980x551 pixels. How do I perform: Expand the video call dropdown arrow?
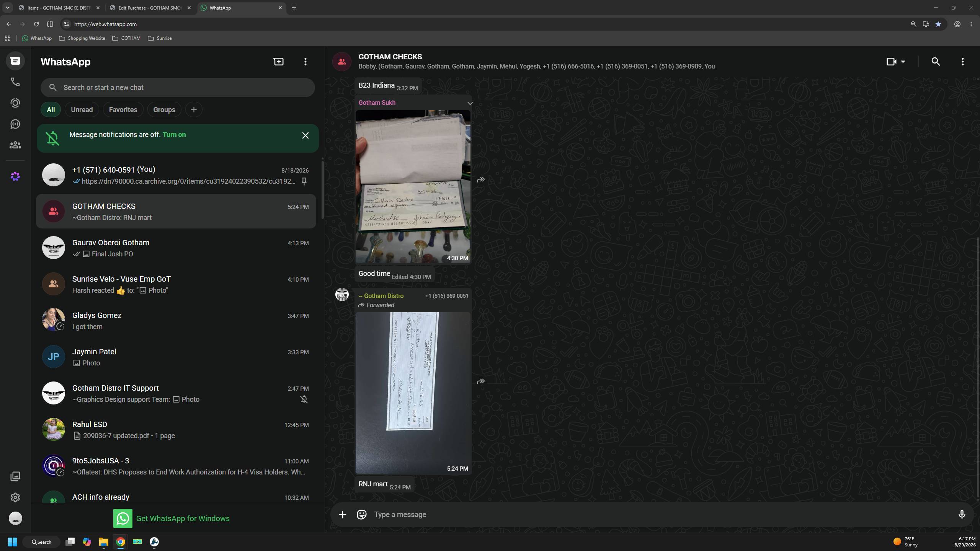pos(903,62)
